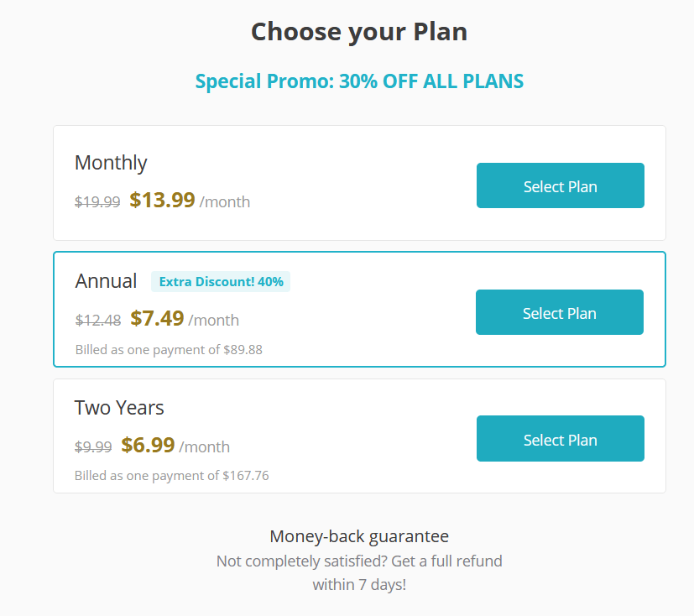Click the Extra Discount! 40% badge
694x616 pixels.
[221, 282]
